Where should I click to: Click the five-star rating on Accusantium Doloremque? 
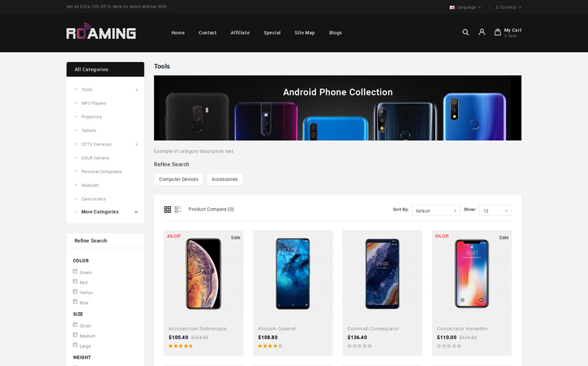pyautogui.click(x=180, y=346)
